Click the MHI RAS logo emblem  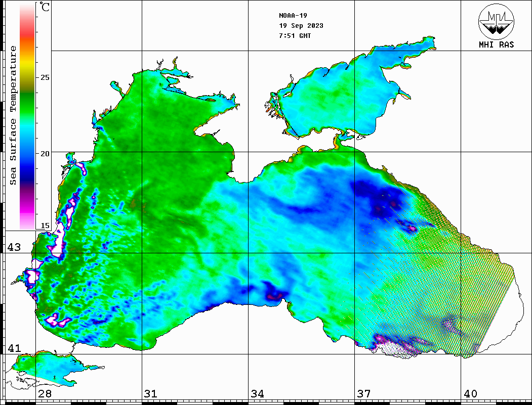point(496,21)
